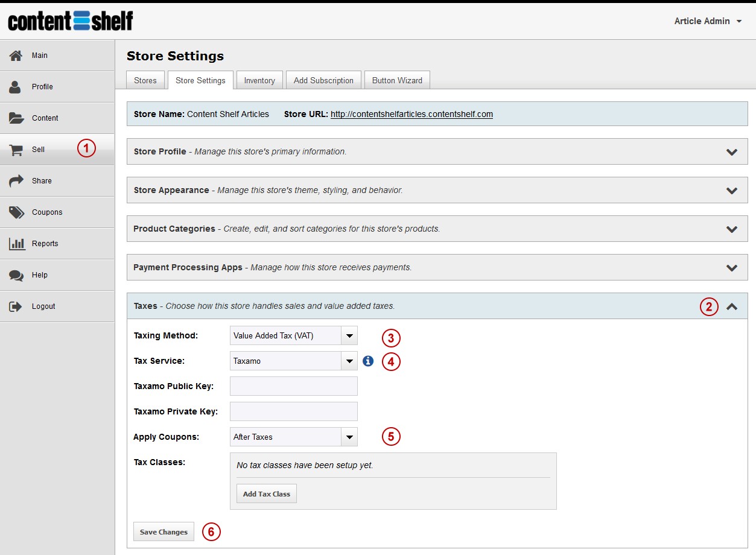Select Logout in the sidebar

coord(57,306)
